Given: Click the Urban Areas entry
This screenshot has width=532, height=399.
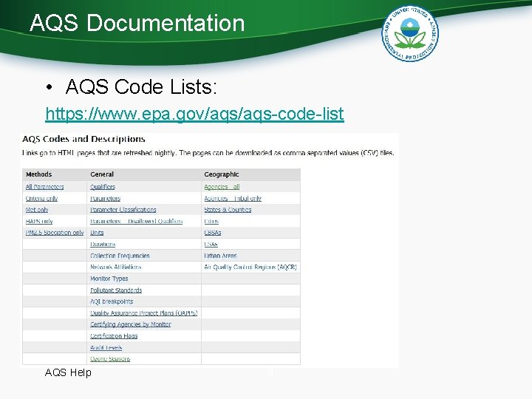Looking at the screenshot, I should tap(220, 256).
